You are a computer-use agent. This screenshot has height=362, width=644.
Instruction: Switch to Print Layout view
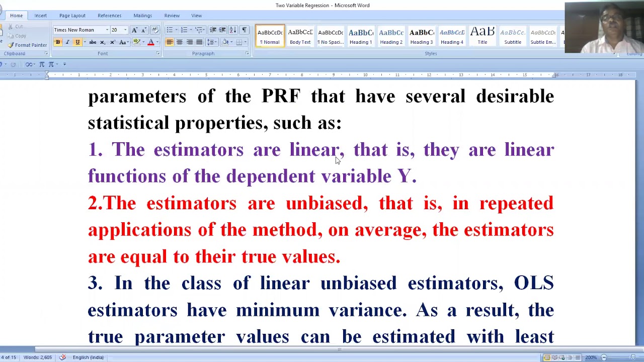click(547, 357)
